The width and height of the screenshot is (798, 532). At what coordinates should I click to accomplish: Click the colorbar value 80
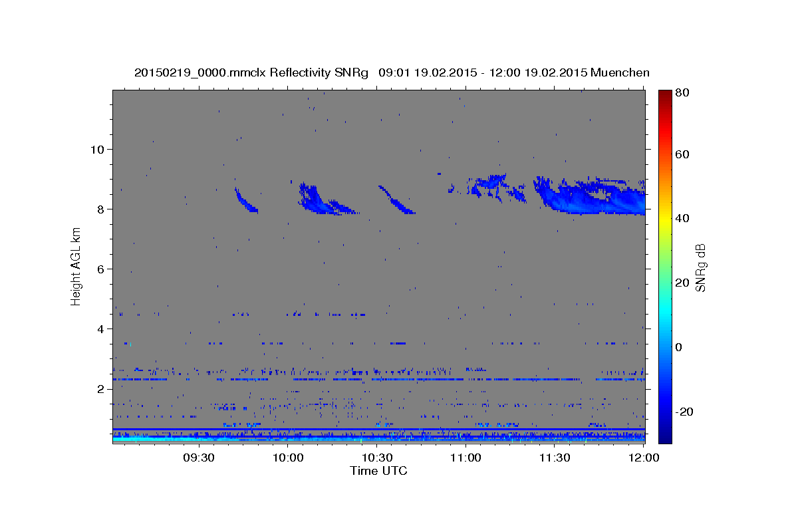click(x=683, y=93)
